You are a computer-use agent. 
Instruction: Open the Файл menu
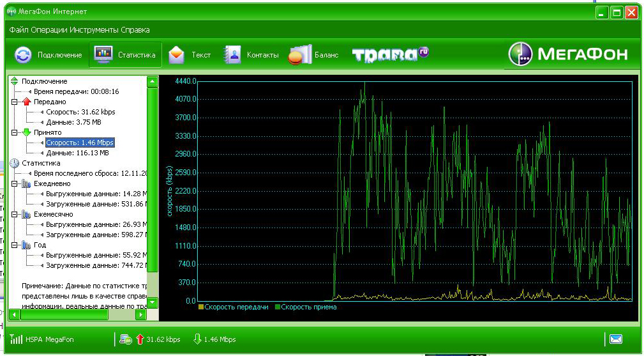tap(18, 30)
